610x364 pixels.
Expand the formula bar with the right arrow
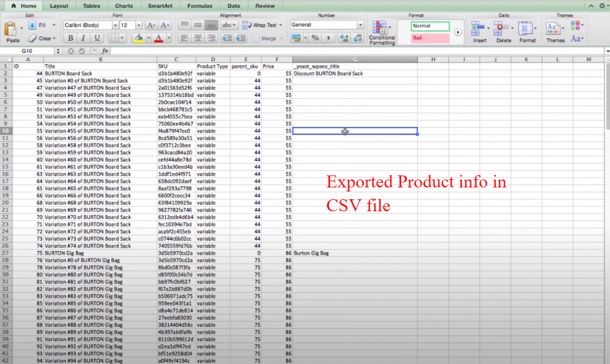pos(607,51)
